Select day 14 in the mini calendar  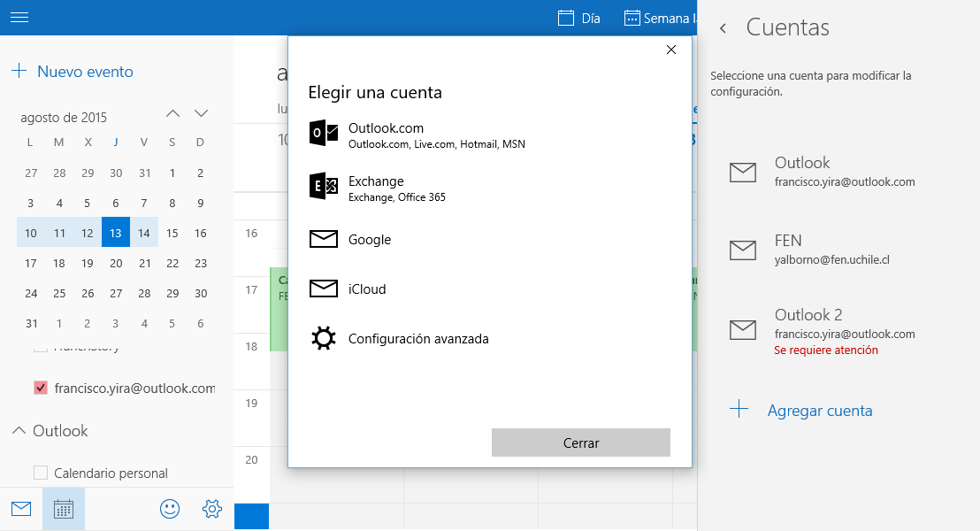pyautogui.click(x=144, y=232)
